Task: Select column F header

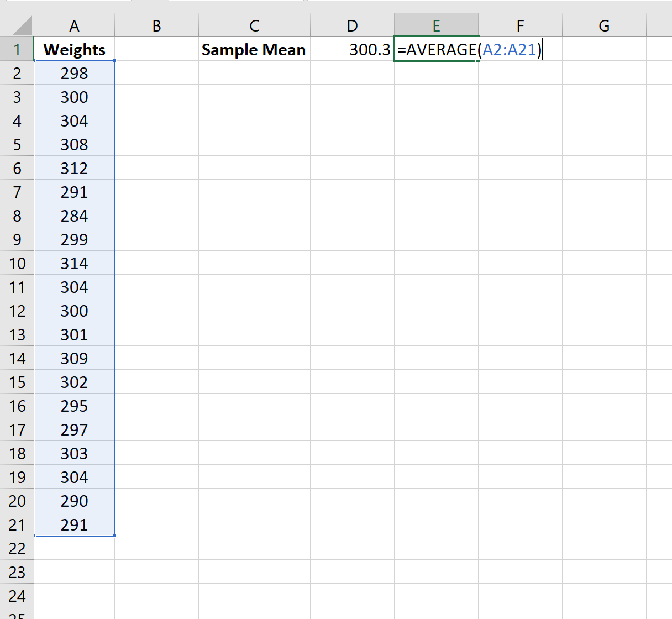Action: tap(520, 25)
